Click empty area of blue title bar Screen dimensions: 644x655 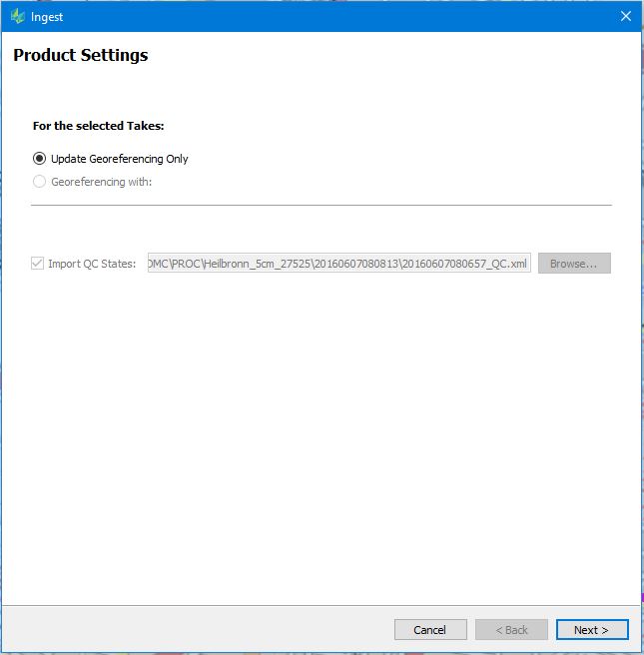tap(334, 16)
